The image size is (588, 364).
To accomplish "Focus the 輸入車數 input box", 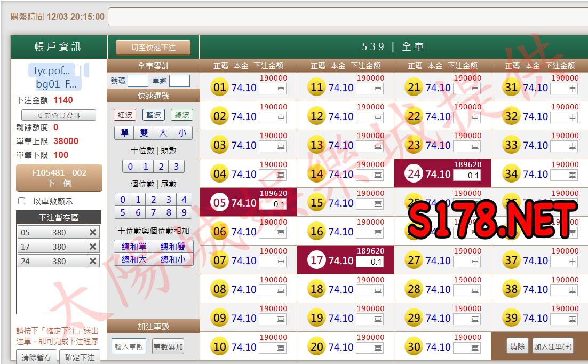I will 129,347.
